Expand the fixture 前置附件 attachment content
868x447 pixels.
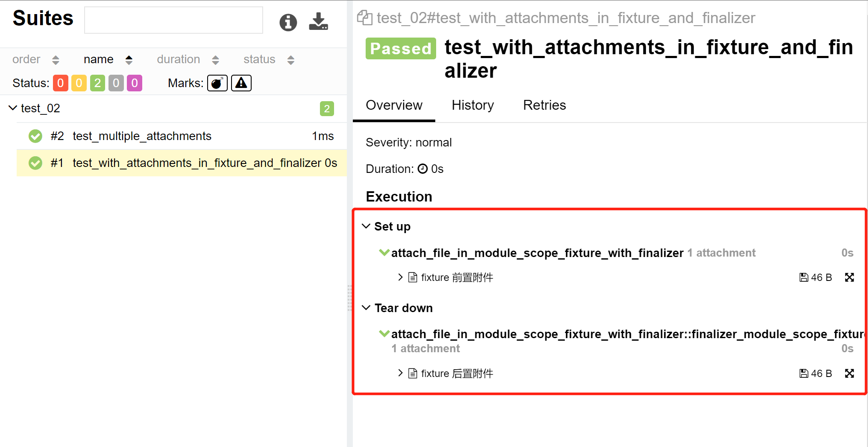click(400, 277)
